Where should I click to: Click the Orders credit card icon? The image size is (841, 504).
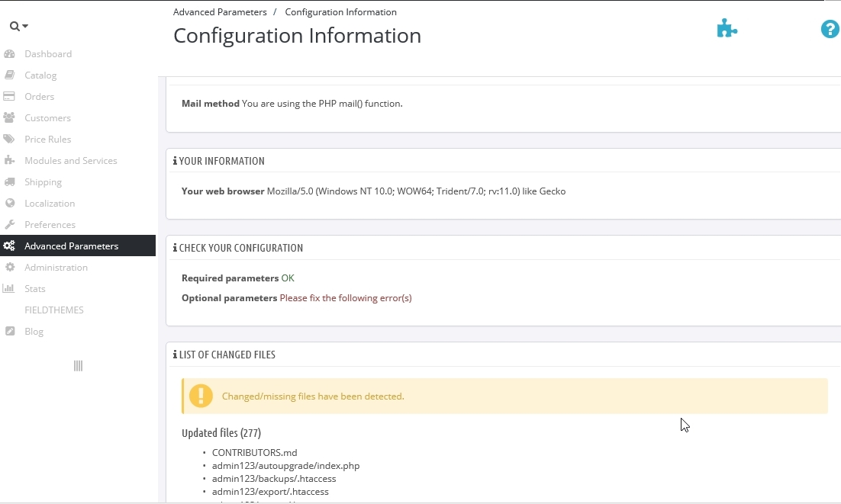pyautogui.click(x=9, y=97)
